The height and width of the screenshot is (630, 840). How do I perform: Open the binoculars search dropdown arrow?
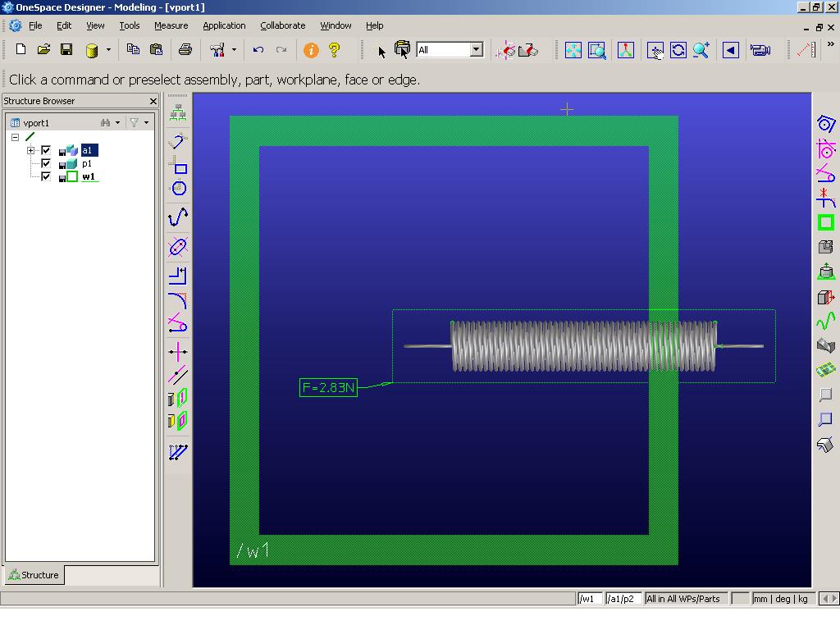(117, 123)
